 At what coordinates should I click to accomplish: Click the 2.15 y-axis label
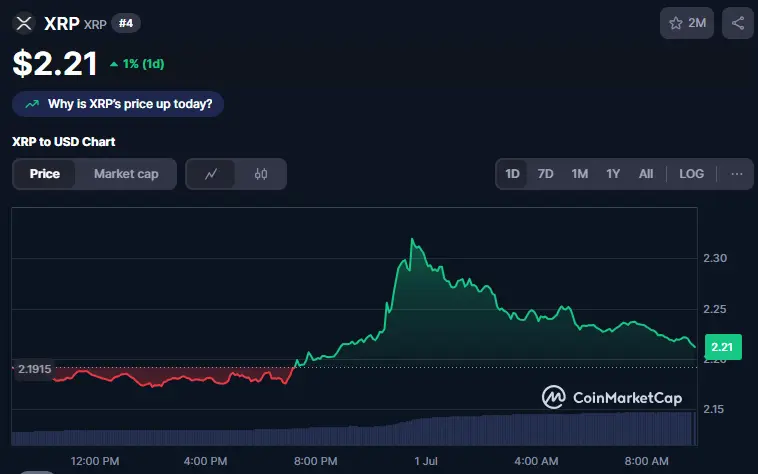[x=714, y=409]
